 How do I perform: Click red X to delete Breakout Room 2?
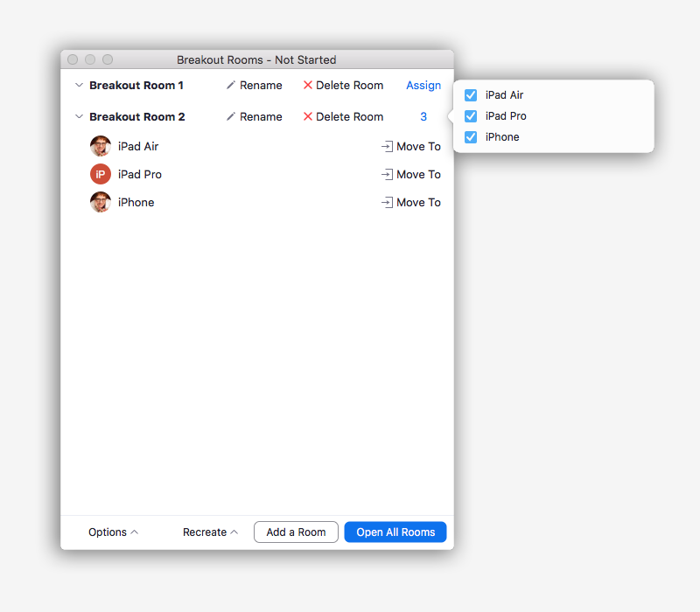tap(308, 117)
